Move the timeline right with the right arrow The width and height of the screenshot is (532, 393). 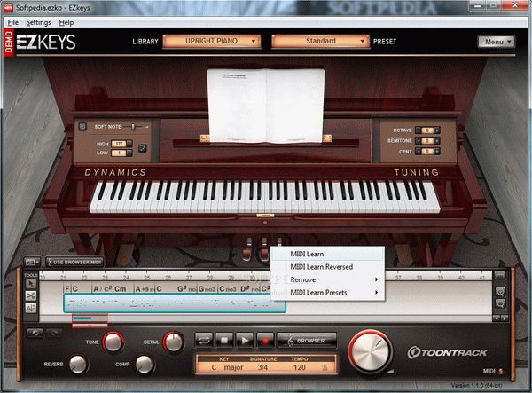[505, 318]
